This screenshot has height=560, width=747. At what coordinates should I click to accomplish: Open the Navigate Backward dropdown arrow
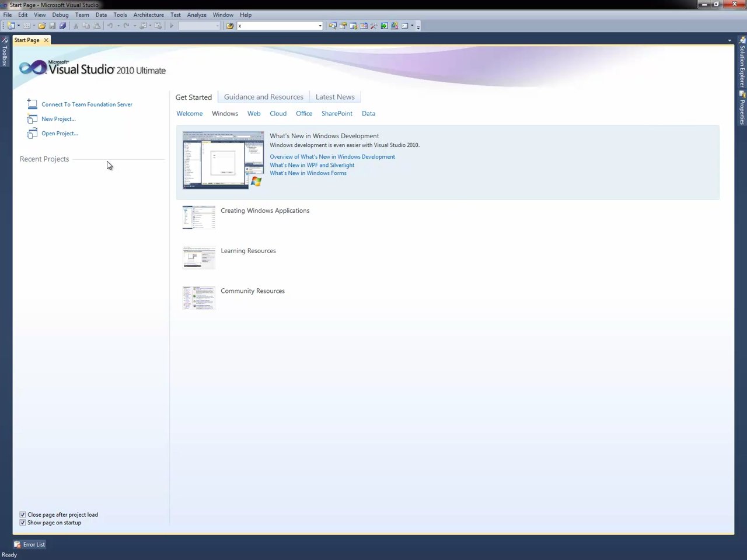coord(150,26)
